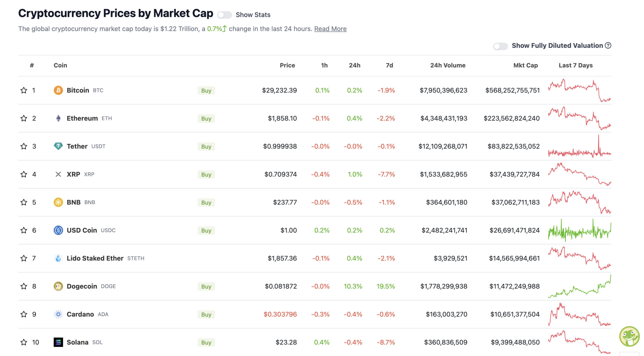Enable Show Fully Diluted Valuation switch
The image size is (644, 356).
click(x=500, y=46)
